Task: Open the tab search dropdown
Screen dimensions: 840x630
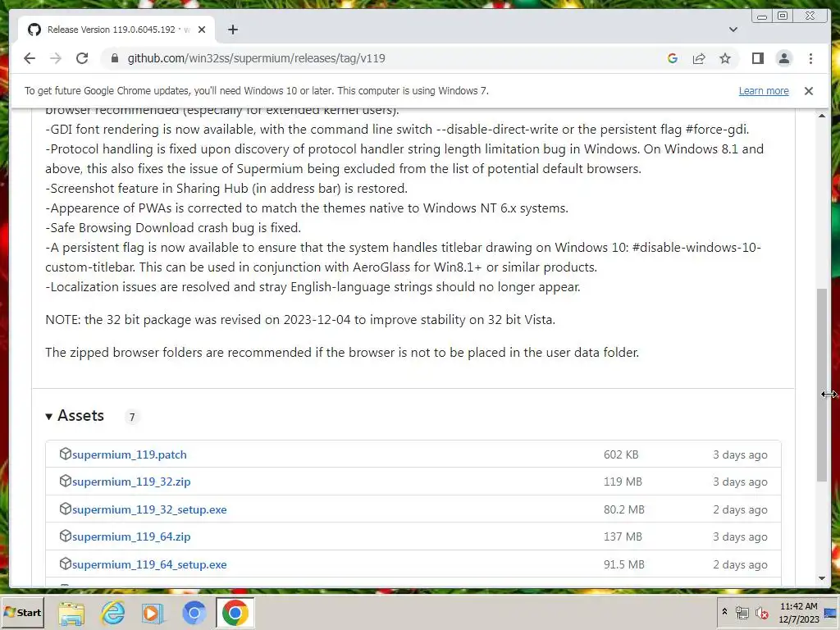Action: coord(733,30)
